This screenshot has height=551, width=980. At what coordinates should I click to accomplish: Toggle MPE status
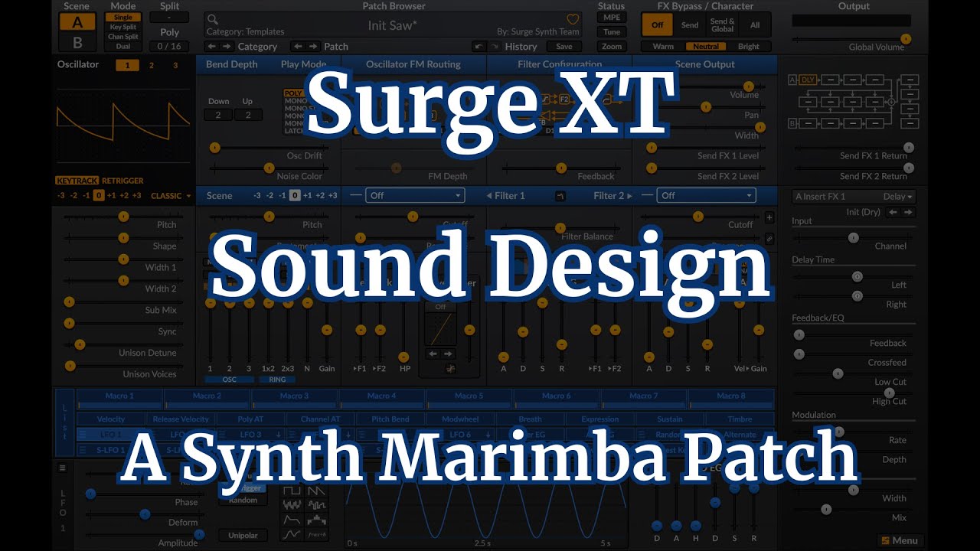pyautogui.click(x=612, y=18)
